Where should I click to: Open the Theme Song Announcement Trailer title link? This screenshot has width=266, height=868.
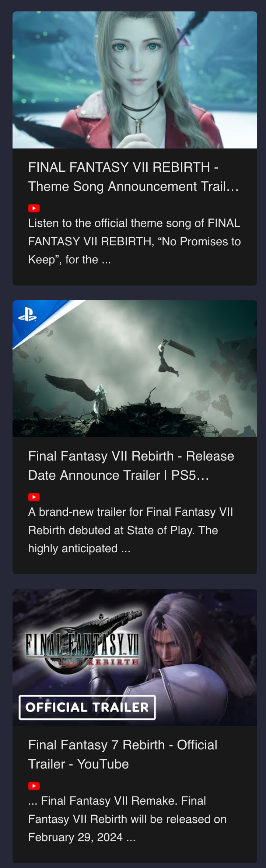(x=133, y=177)
